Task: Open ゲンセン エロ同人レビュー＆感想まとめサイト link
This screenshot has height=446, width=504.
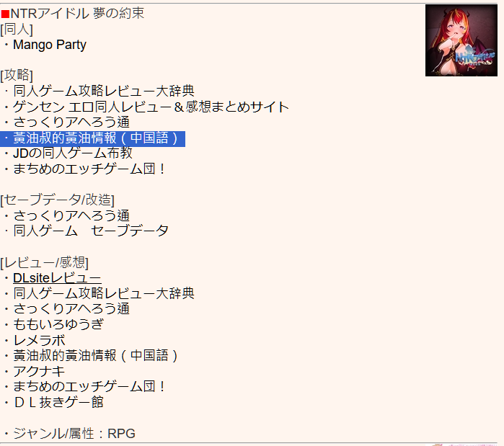Action: (151, 107)
